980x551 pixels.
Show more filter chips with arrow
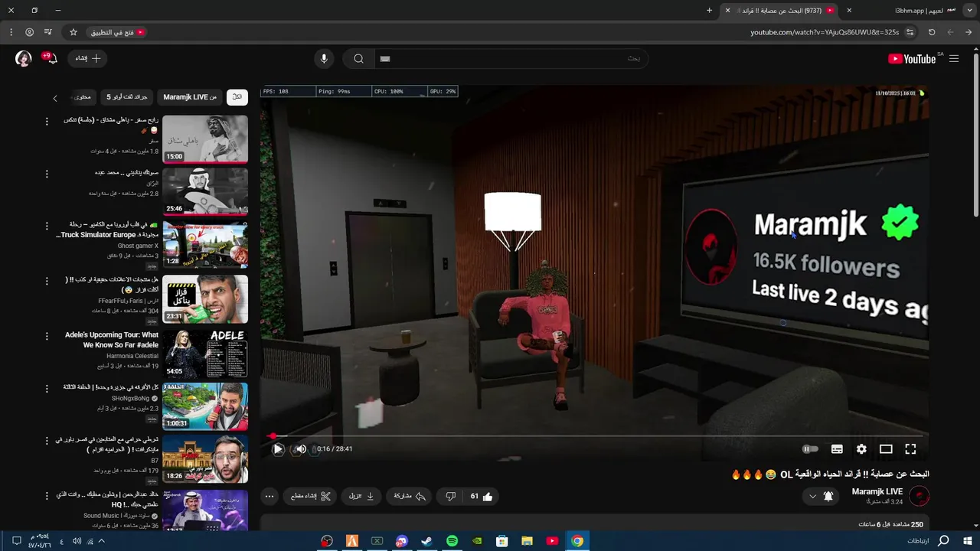click(x=55, y=98)
